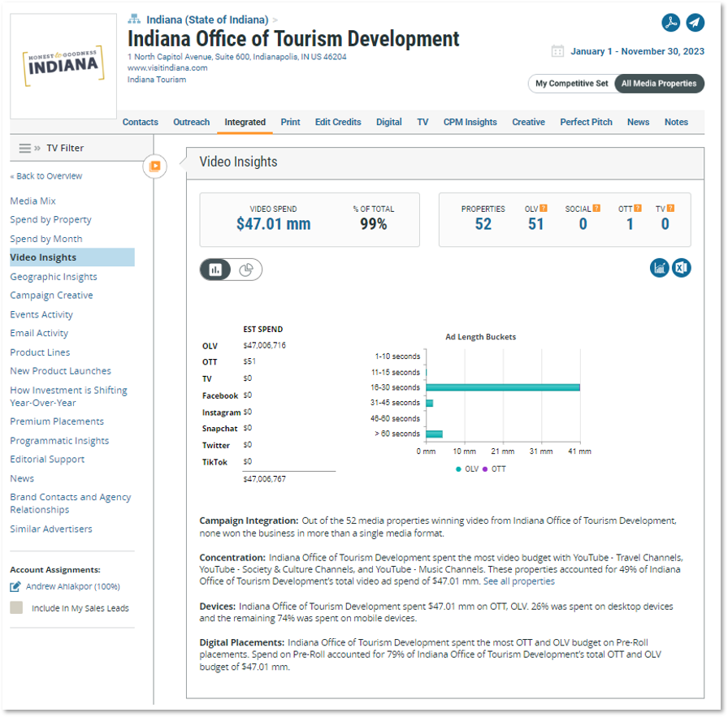The height and width of the screenshot is (717, 728).
Task: Open News link in left sidebar
Action: 22,478
